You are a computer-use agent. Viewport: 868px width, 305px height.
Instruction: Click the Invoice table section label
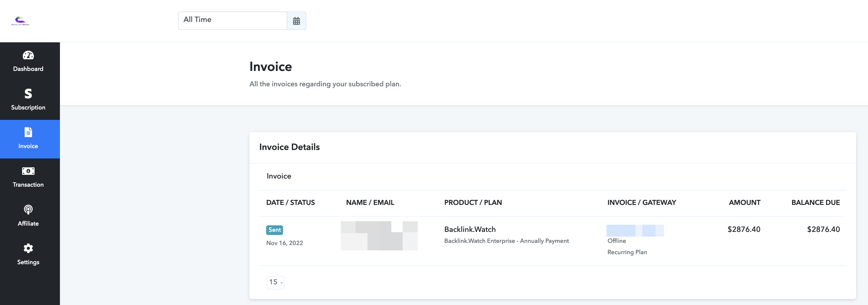pyautogui.click(x=279, y=176)
